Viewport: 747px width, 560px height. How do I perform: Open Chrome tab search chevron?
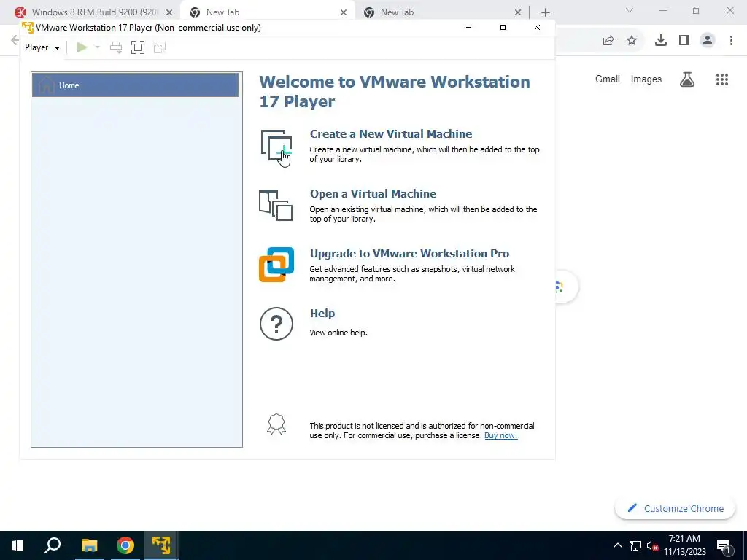pos(630,10)
